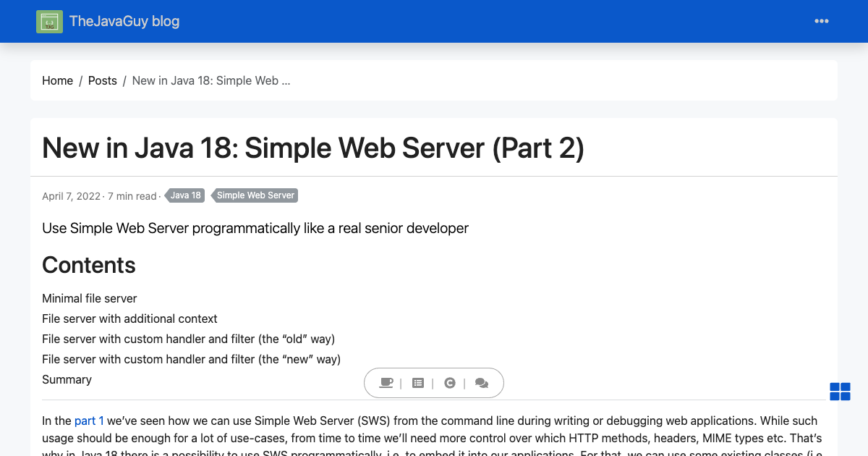Click the green TheJavaGuy logo icon
868x456 pixels.
pyautogui.click(x=50, y=22)
